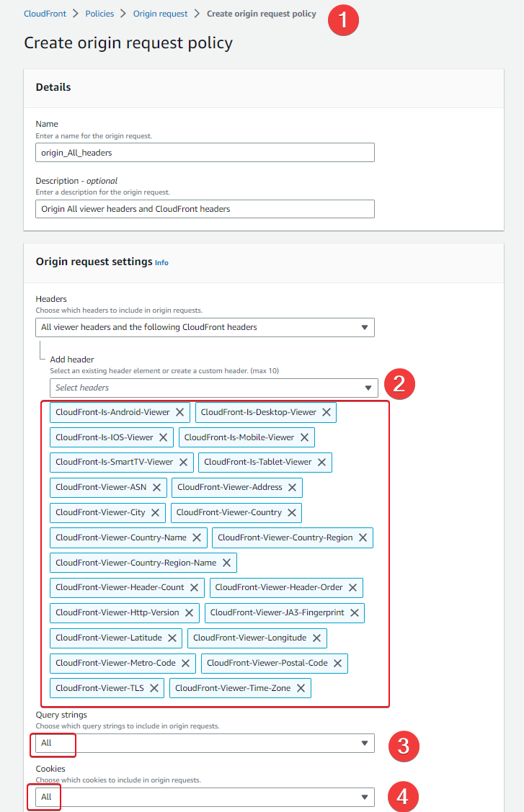This screenshot has height=812, width=524.
Task: Click the 'Add header' label
Action: click(x=72, y=360)
